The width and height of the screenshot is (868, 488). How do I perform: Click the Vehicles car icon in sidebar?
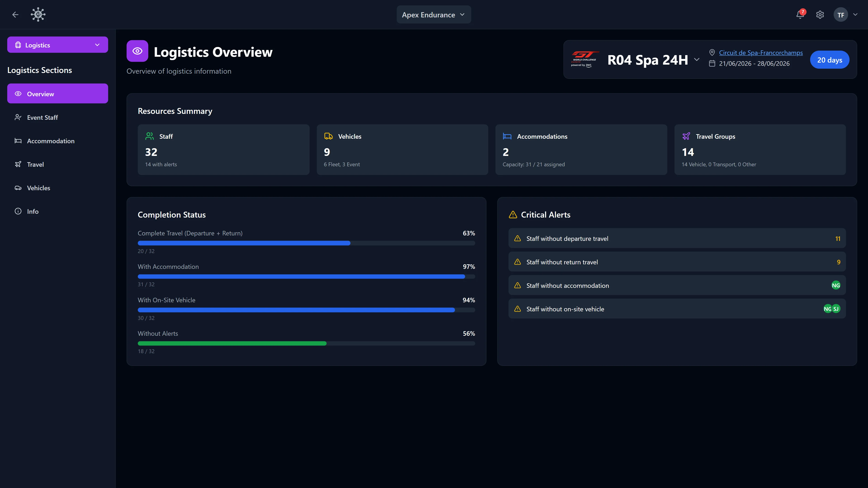tap(18, 188)
